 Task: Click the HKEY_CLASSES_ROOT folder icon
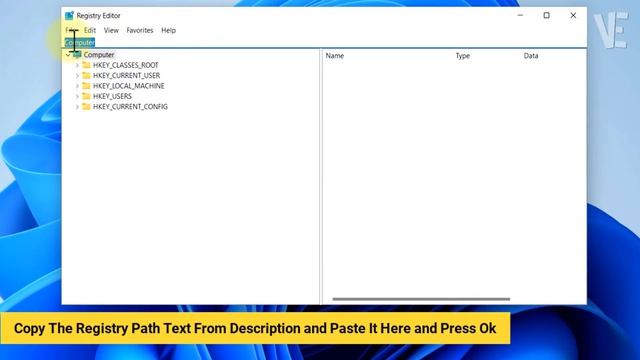86,65
